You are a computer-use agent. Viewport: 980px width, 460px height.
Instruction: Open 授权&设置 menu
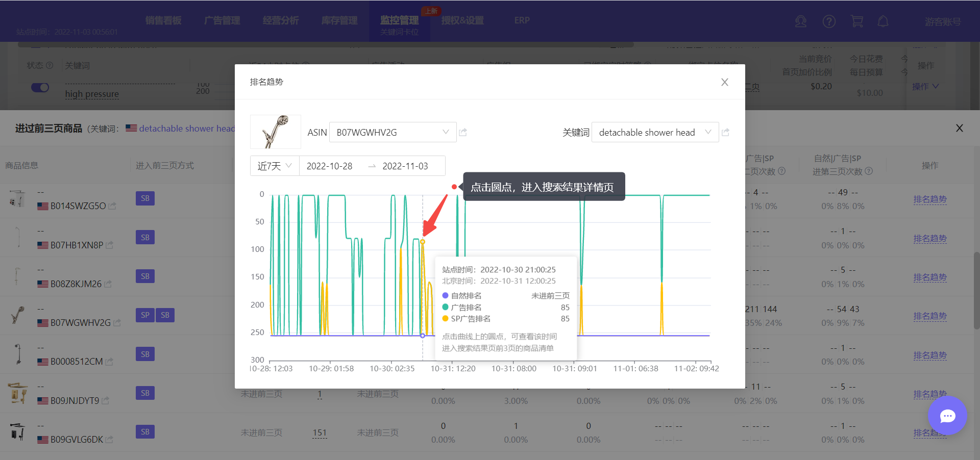(462, 20)
